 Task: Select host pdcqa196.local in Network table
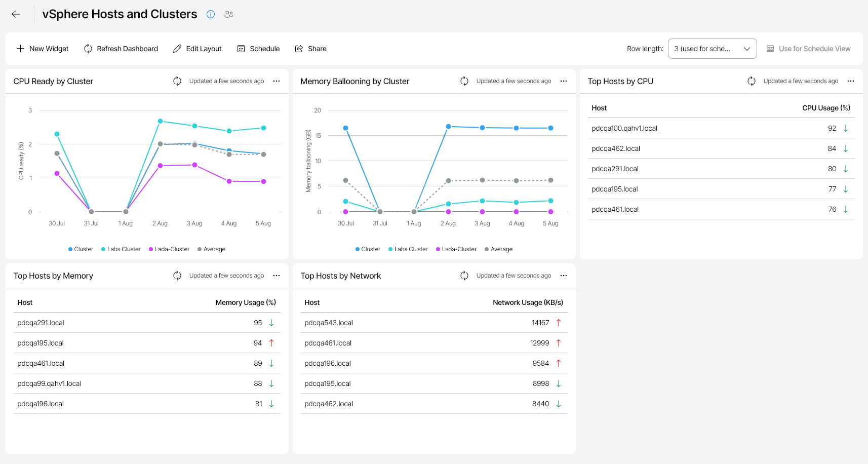coord(328,363)
